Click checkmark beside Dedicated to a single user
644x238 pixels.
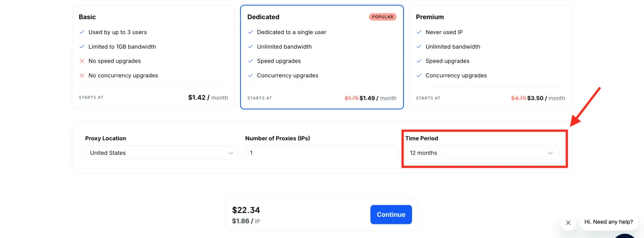251,32
